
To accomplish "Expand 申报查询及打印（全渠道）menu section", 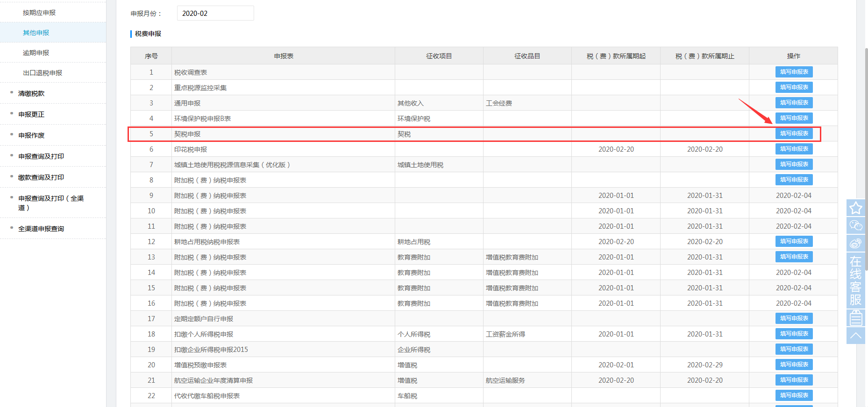I will [51, 203].
